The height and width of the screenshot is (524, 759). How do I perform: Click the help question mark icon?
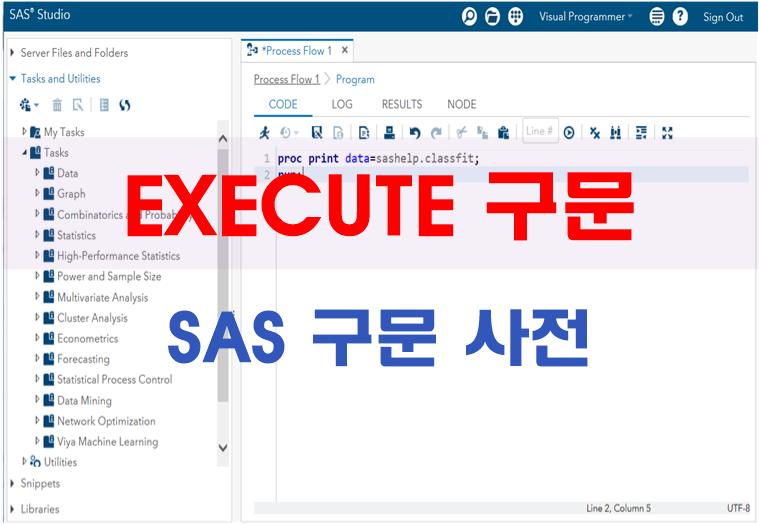coord(680,17)
